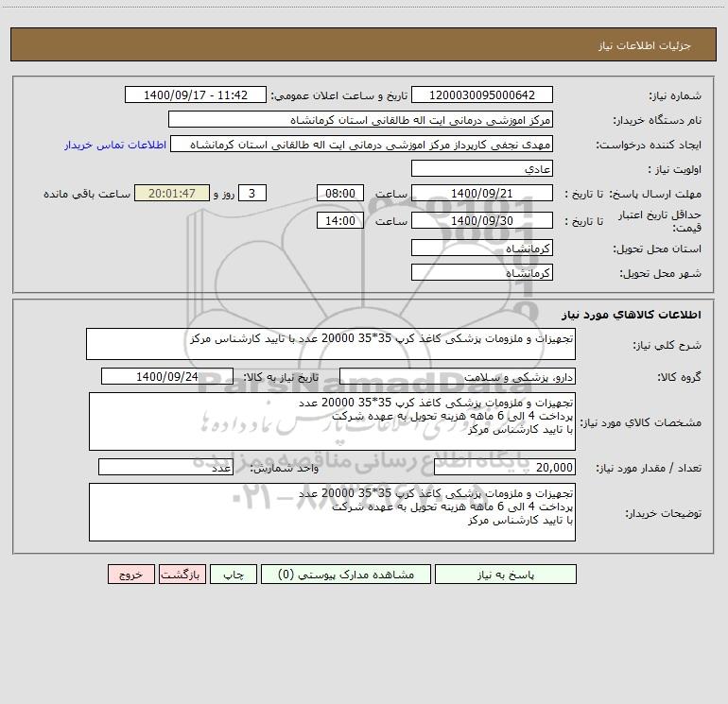Click the تاریخ نیاز به کالا label
This screenshot has width=728, height=704.
tap(282, 377)
